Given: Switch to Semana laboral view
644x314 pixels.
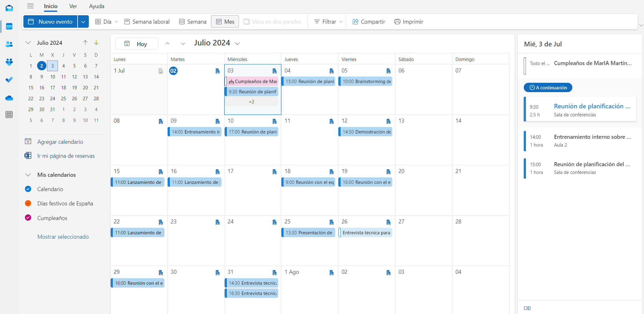Looking at the screenshot, I should pos(147,21).
